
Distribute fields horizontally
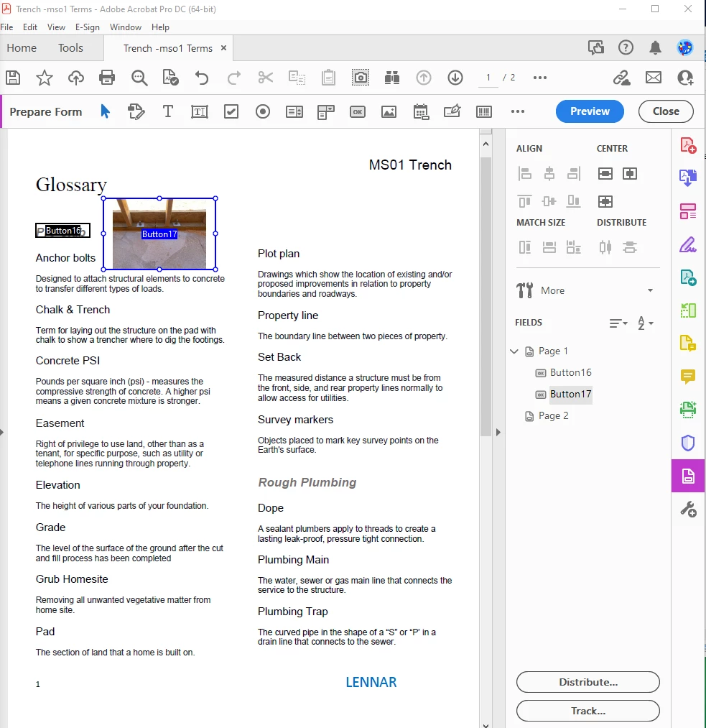605,247
